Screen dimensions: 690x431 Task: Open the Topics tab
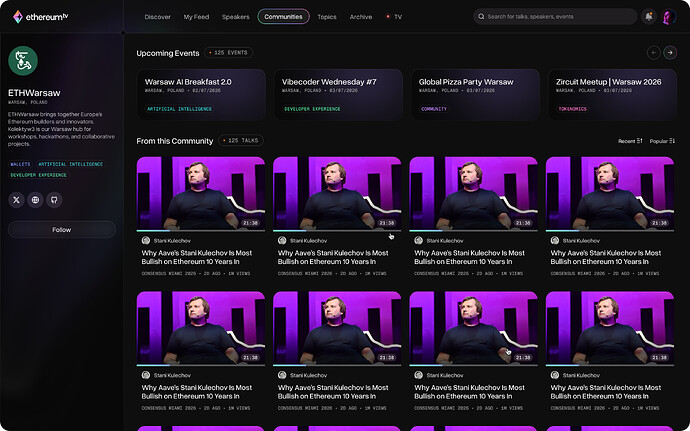click(x=327, y=17)
